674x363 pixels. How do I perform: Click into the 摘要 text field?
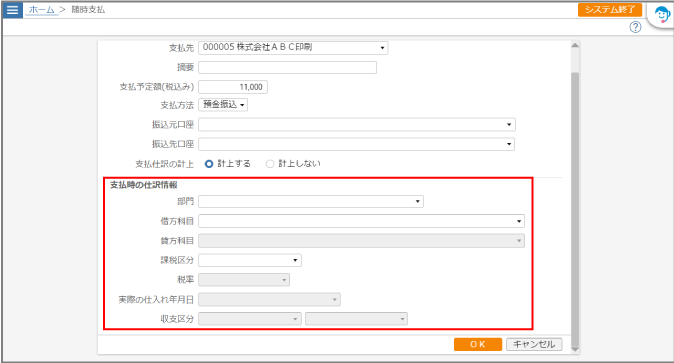tap(288, 68)
